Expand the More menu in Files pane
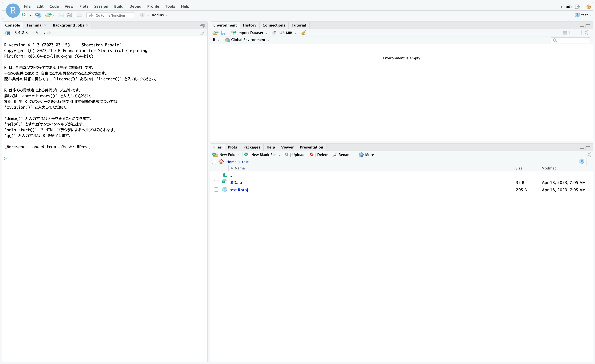This screenshot has height=364, width=595. [x=368, y=155]
